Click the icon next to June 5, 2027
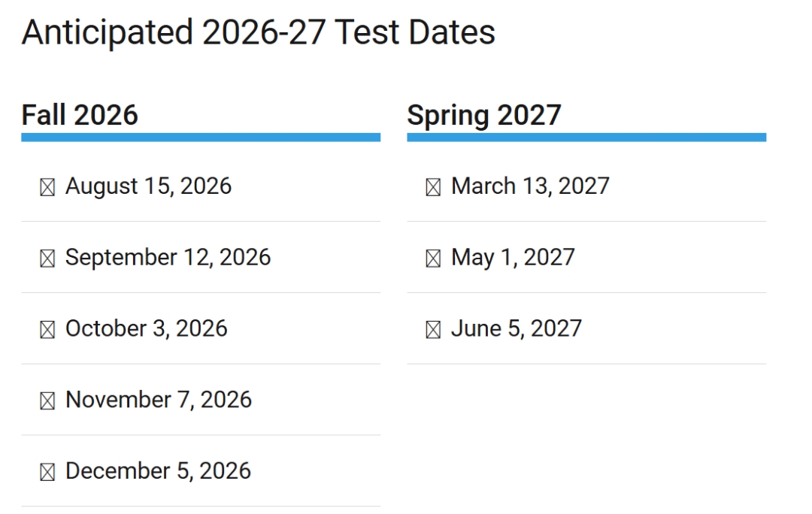The height and width of the screenshot is (514, 812). pos(433,331)
